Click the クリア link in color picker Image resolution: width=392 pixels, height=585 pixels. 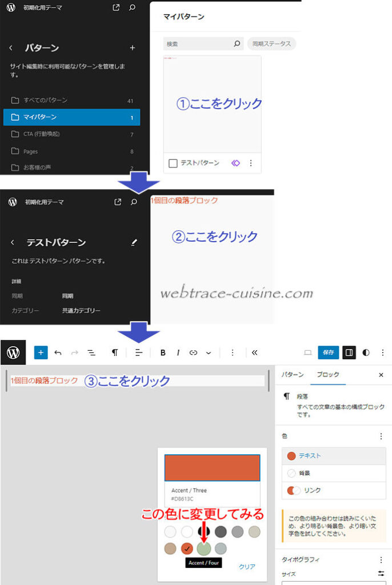[247, 566]
